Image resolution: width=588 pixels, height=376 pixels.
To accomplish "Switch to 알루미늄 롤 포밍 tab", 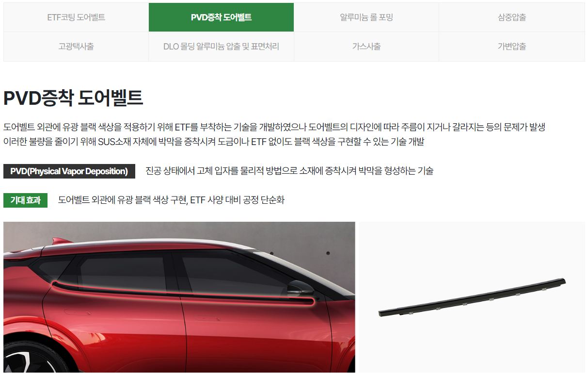I will click(366, 17).
